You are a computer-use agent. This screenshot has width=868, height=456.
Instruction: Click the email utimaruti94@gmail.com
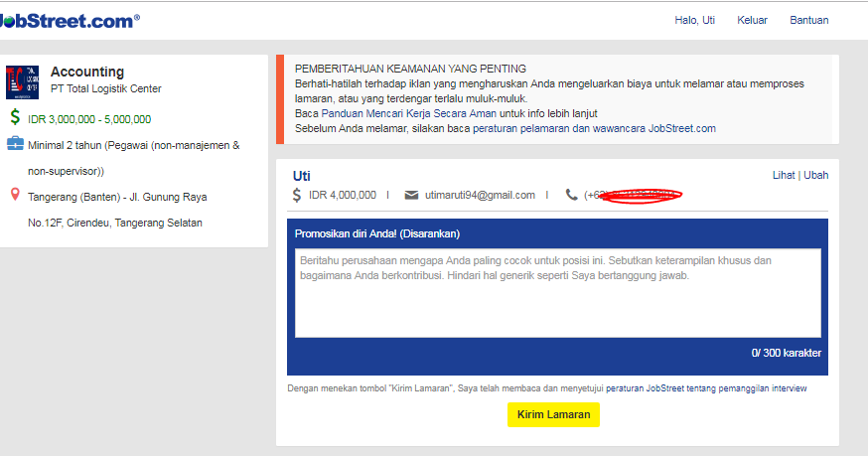[480, 195]
